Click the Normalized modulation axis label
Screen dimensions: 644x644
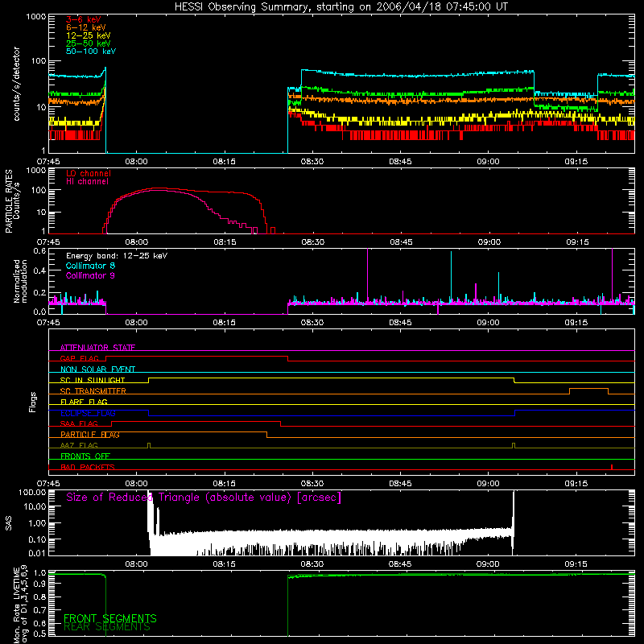pos(20,281)
